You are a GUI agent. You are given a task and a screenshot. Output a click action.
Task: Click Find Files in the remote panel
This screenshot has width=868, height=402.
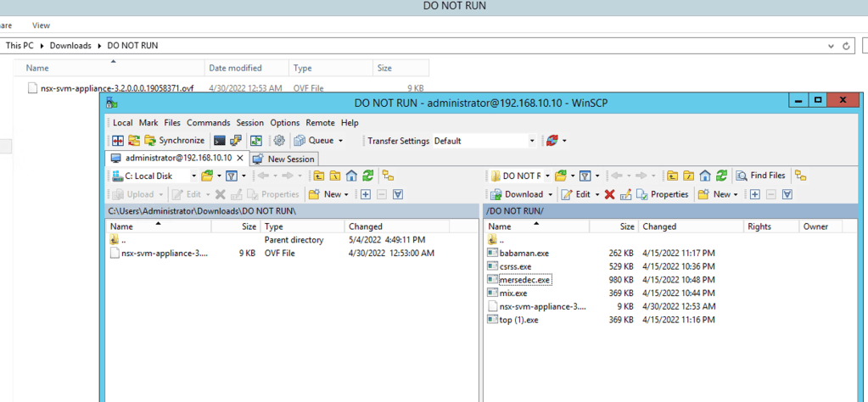point(761,176)
